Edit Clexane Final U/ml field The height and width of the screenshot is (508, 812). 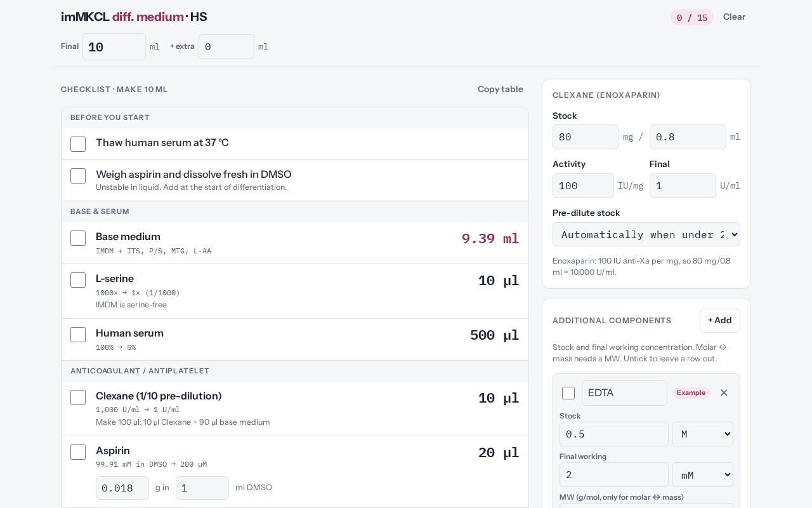coord(683,186)
